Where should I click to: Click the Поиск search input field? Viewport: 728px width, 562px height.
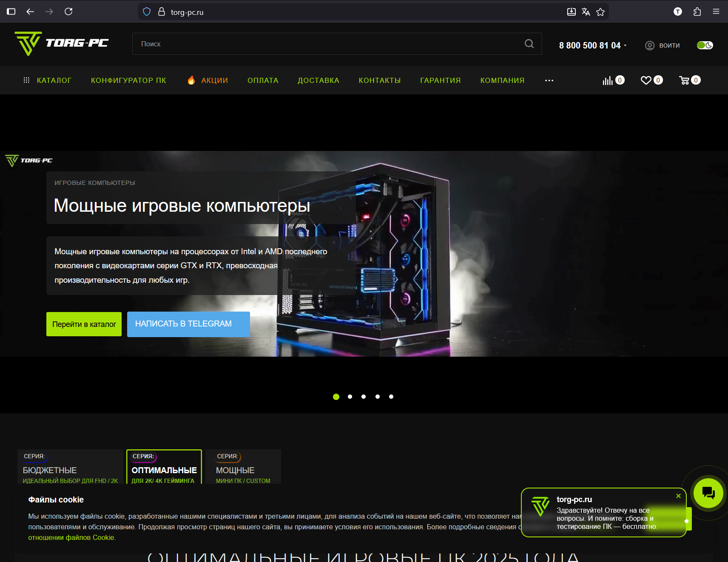pos(327,44)
